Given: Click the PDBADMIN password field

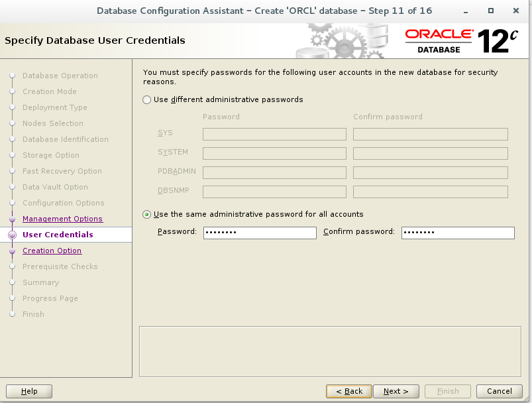Looking at the screenshot, I should (x=274, y=172).
